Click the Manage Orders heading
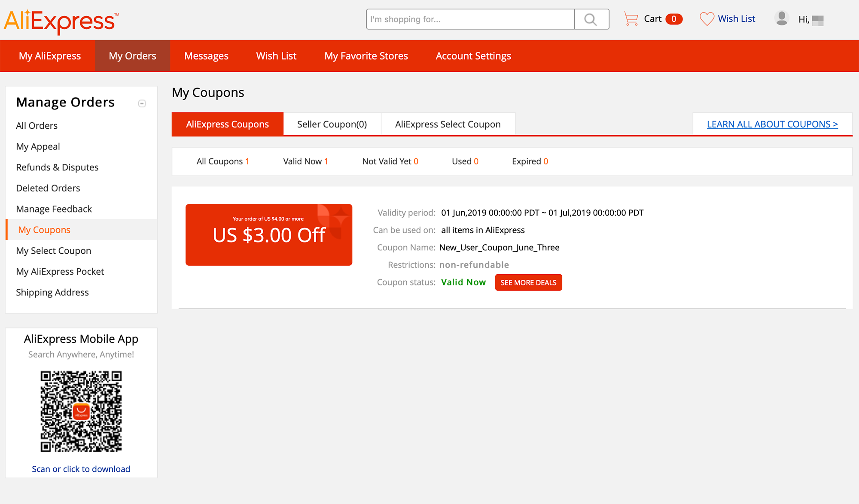The height and width of the screenshot is (504, 859). 65,102
